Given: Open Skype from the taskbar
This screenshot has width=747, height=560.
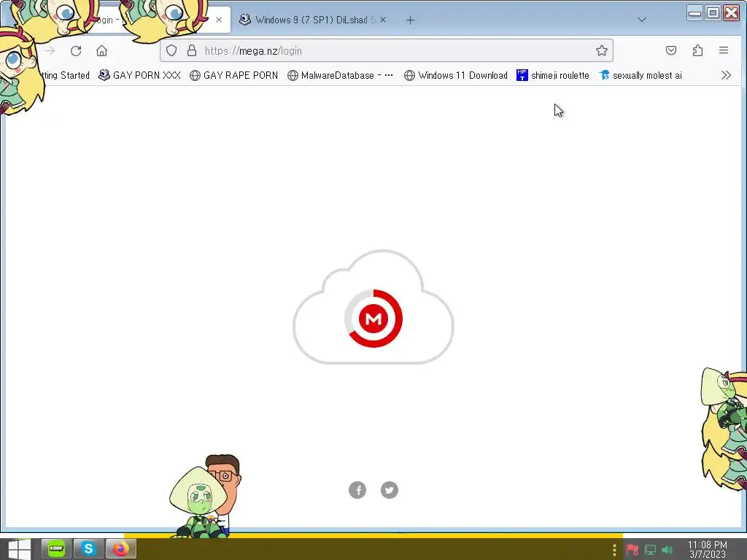Looking at the screenshot, I should (88, 548).
